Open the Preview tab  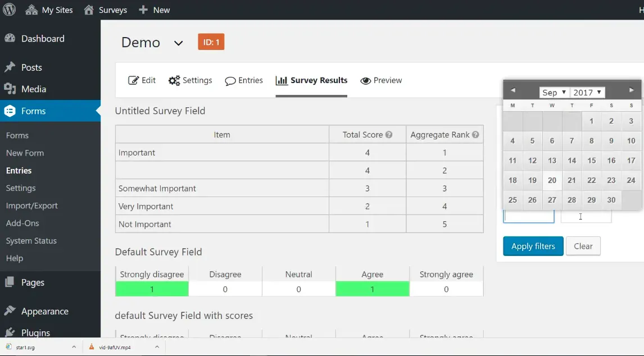click(x=381, y=80)
